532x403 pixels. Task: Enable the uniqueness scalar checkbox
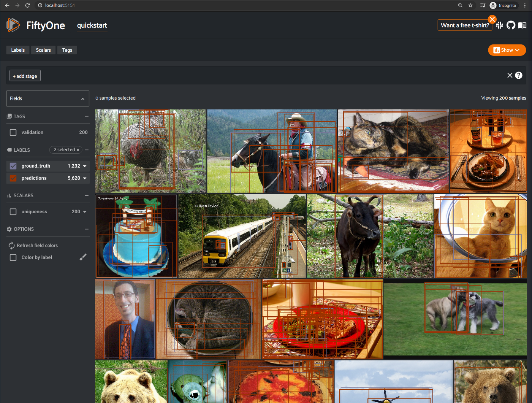(13, 211)
